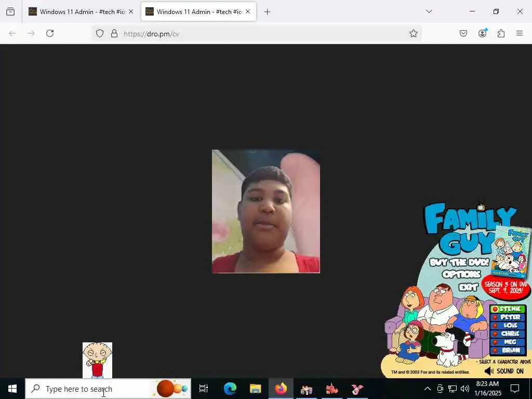Select the Lois character option
This screenshot has width=532, height=399.
pyautogui.click(x=508, y=325)
